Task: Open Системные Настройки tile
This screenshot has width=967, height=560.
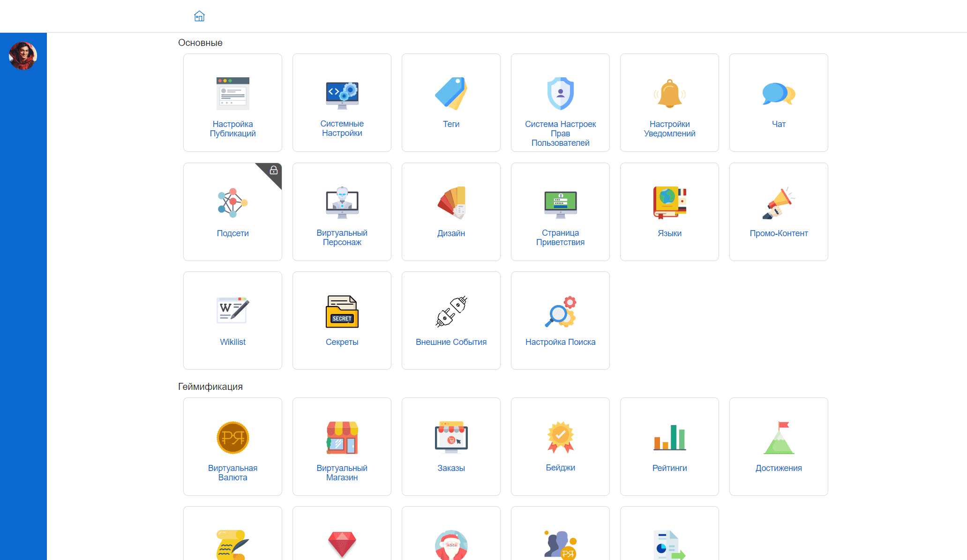Action: tap(342, 103)
